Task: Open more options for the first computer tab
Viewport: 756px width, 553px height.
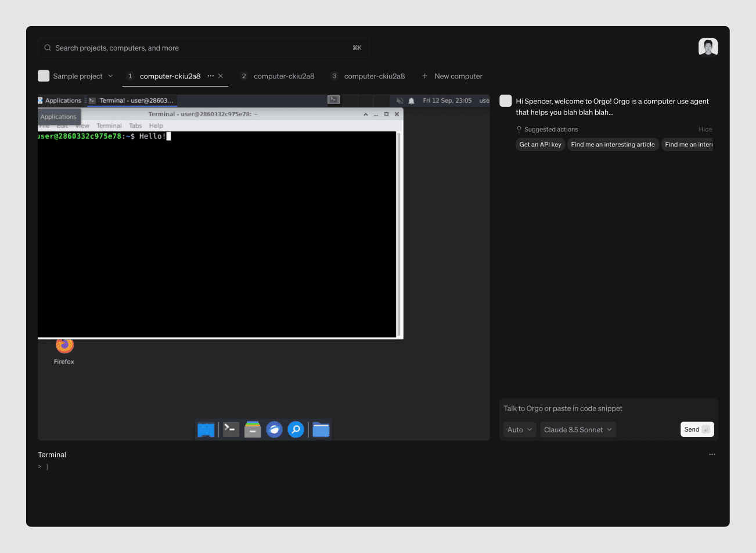Action: click(x=211, y=76)
